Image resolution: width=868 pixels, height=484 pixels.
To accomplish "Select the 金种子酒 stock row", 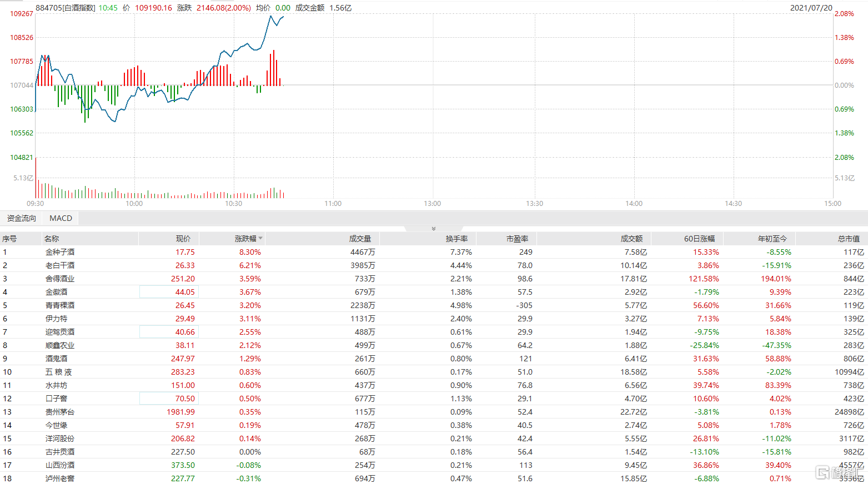I will pos(434,252).
